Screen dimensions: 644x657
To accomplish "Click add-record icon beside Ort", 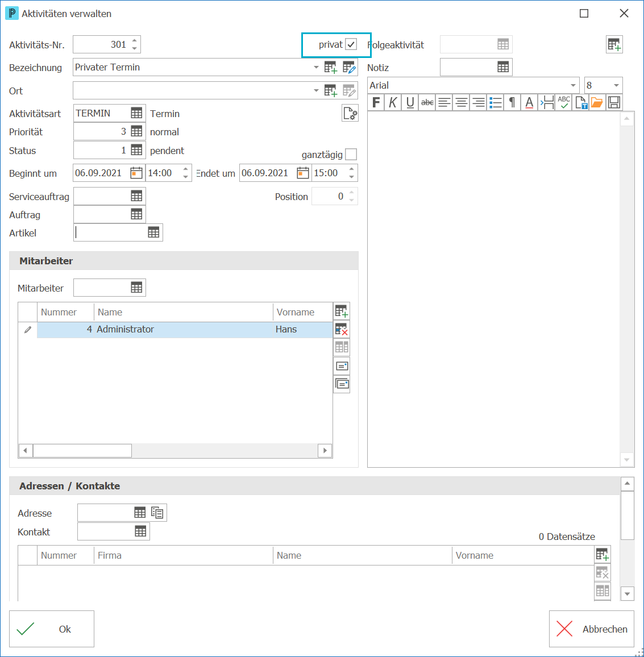I will click(331, 90).
